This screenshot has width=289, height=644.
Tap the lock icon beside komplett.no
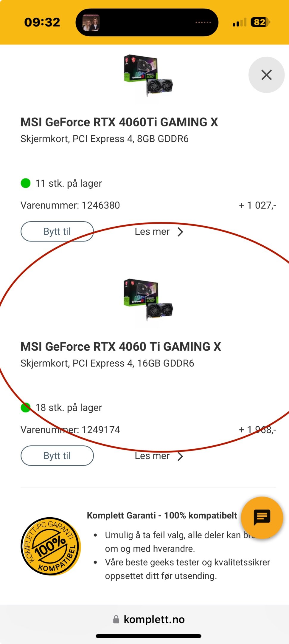pyautogui.click(x=116, y=620)
